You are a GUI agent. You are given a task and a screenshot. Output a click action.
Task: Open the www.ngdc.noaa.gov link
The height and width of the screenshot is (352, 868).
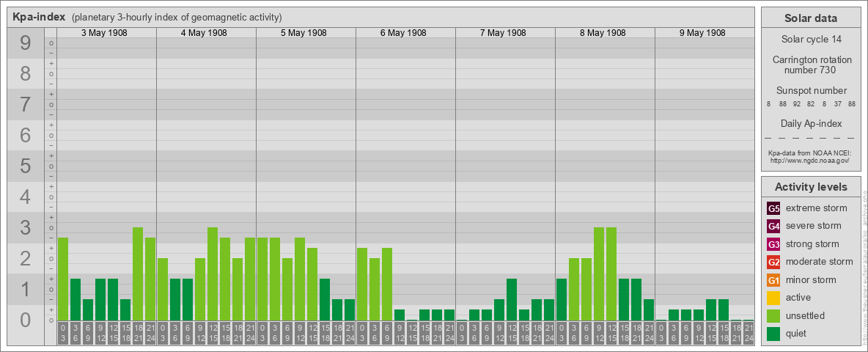[x=809, y=160]
